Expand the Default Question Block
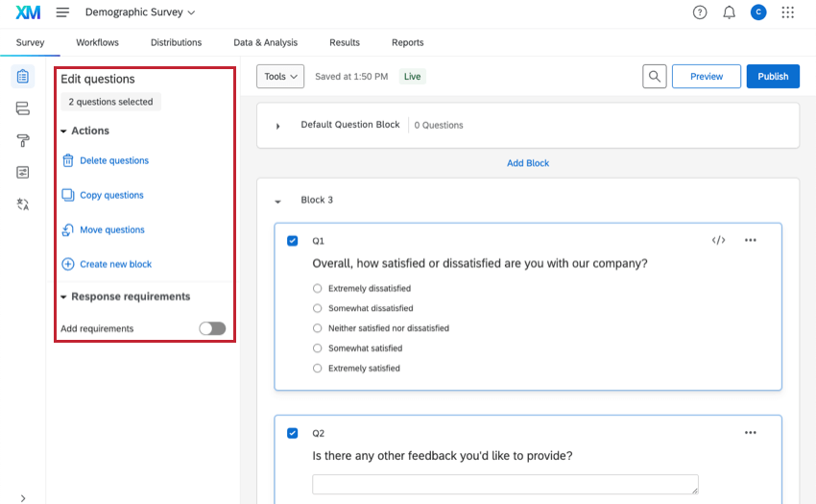816x504 pixels. [278, 126]
